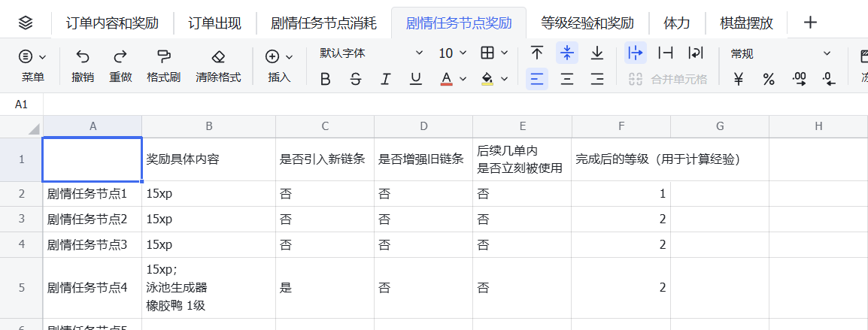This screenshot has width=868, height=330.
Task: Toggle italic formatting
Action: click(386, 79)
